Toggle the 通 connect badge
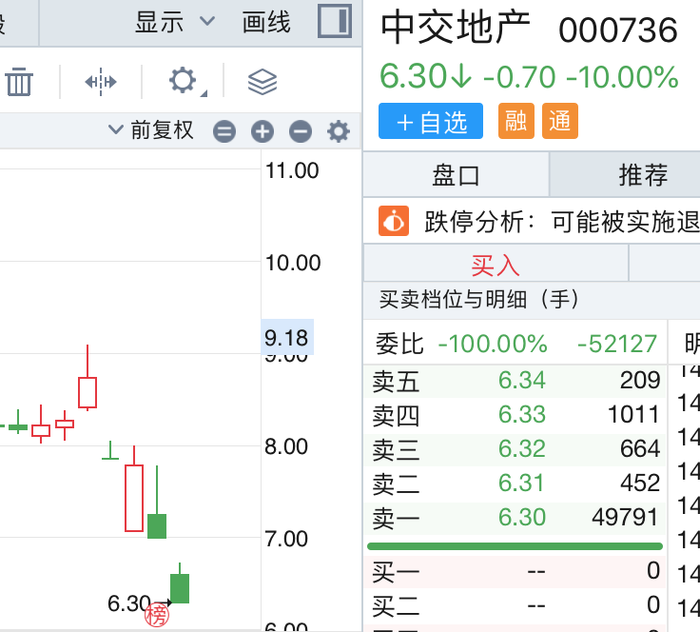 tap(560, 122)
